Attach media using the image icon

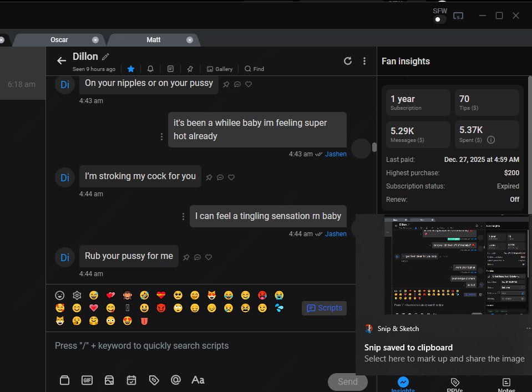[x=109, y=380]
